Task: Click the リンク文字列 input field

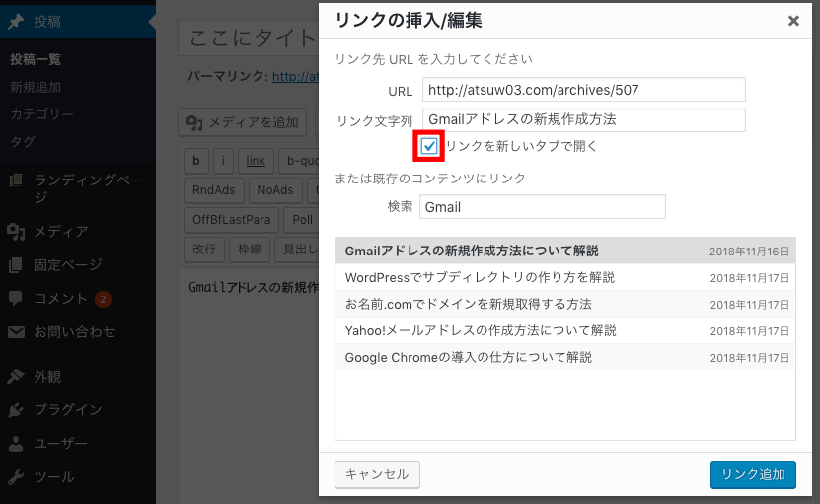Action: pyautogui.click(x=583, y=119)
